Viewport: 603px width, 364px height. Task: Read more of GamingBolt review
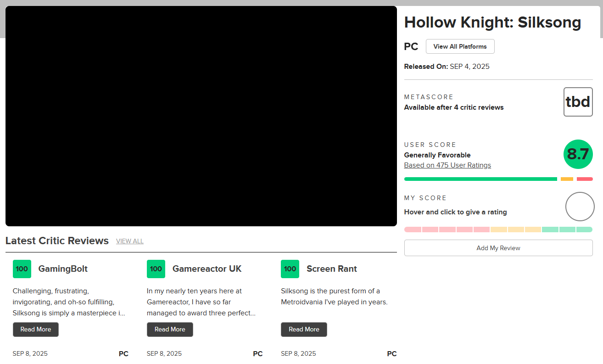[x=36, y=329]
